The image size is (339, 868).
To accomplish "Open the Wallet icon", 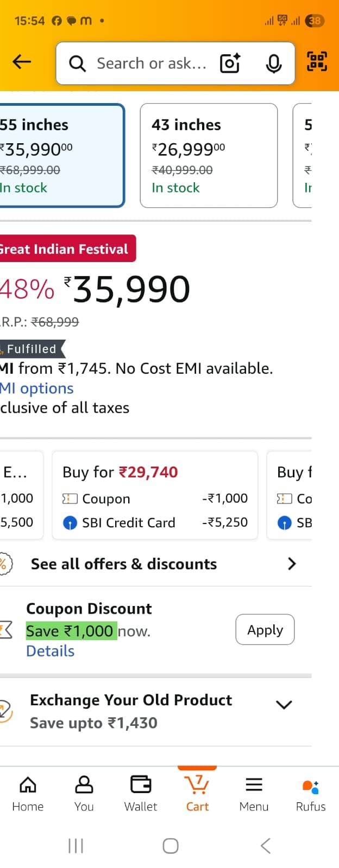I will coord(141,793).
